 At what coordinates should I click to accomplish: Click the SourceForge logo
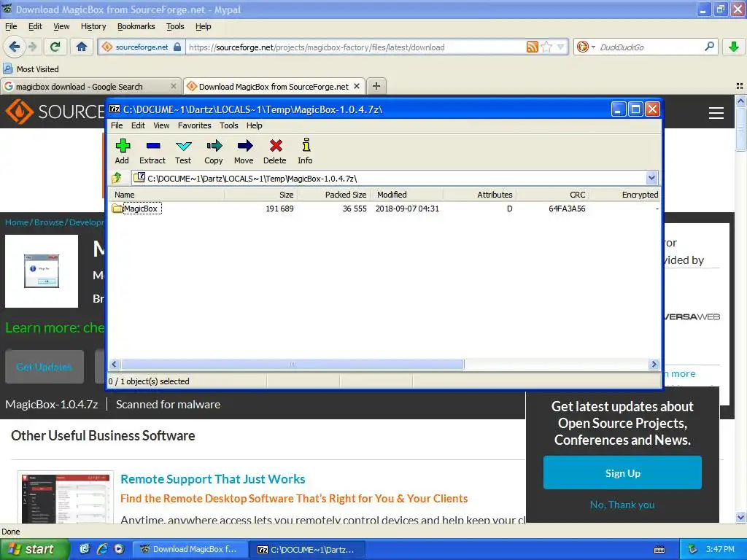pyautogui.click(x=55, y=112)
